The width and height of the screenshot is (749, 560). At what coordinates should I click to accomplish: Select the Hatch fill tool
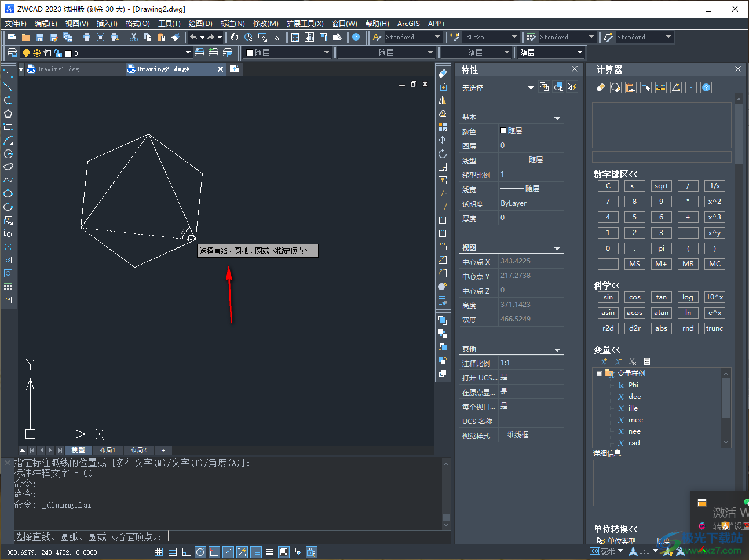(x=8, y=260)
